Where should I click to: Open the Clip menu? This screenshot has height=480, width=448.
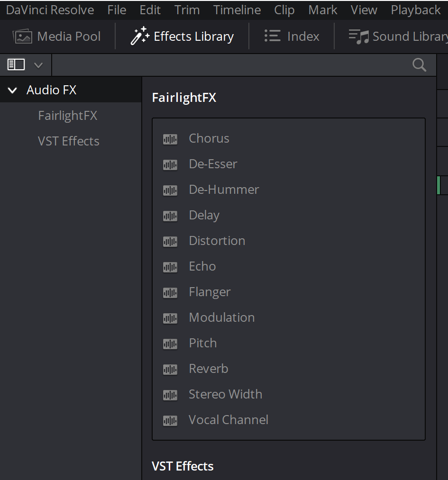(284, 10)
